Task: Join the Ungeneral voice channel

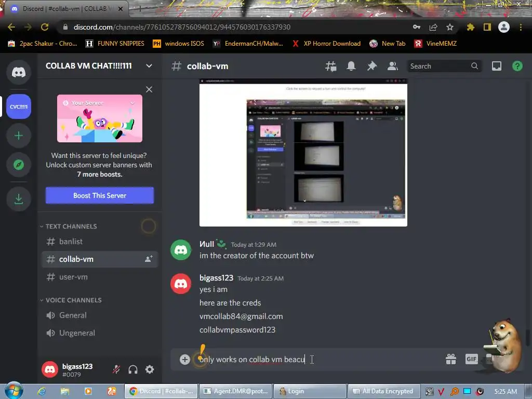Action: click(99, 333)
